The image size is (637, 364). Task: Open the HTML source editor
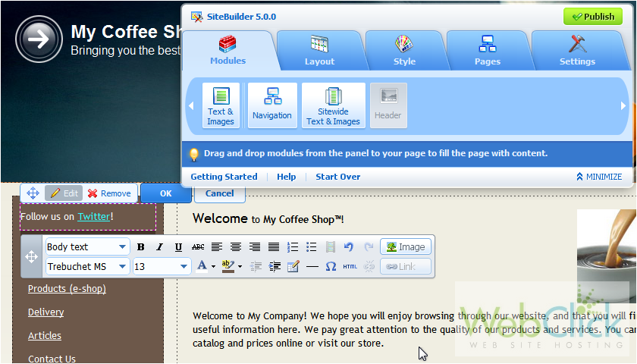point(350,266)
